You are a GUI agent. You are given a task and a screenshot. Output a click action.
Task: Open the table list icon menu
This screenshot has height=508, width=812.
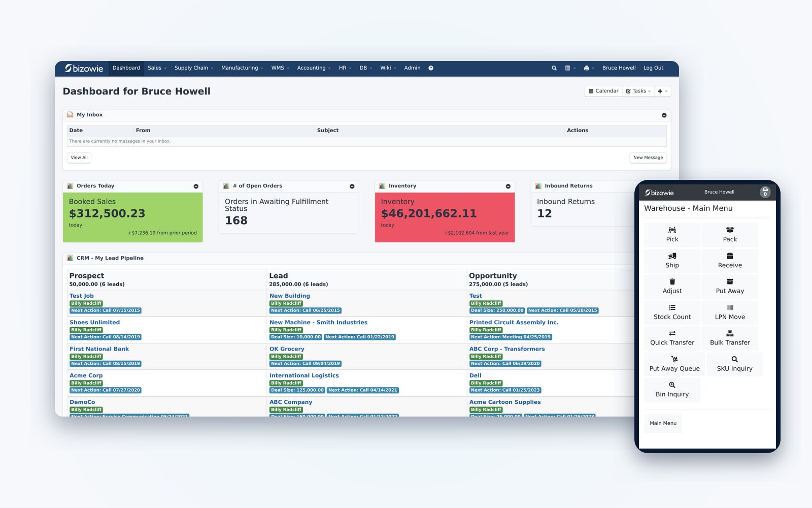coord(570,68)
